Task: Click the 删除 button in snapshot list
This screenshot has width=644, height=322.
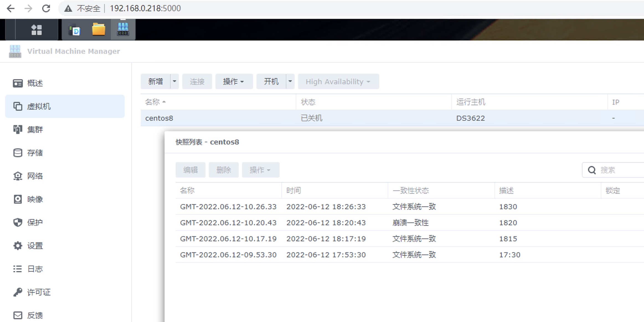Action: [x=224, y=170]
